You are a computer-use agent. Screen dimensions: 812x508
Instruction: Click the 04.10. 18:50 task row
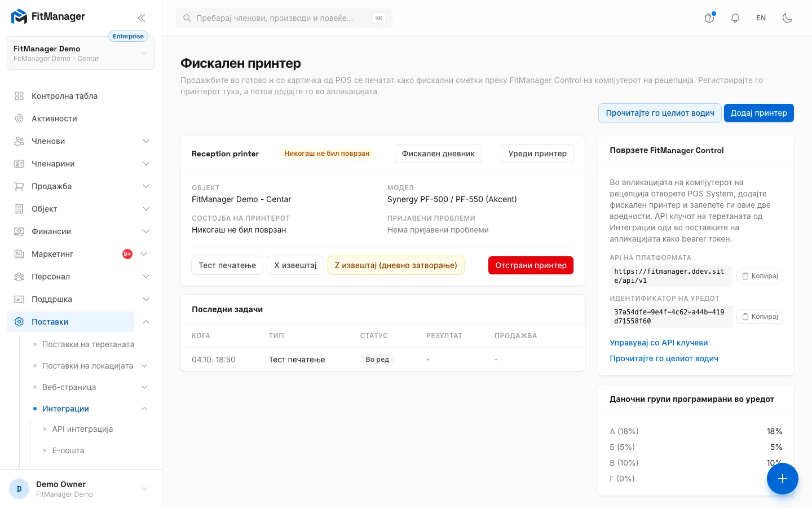click(382, 360)
